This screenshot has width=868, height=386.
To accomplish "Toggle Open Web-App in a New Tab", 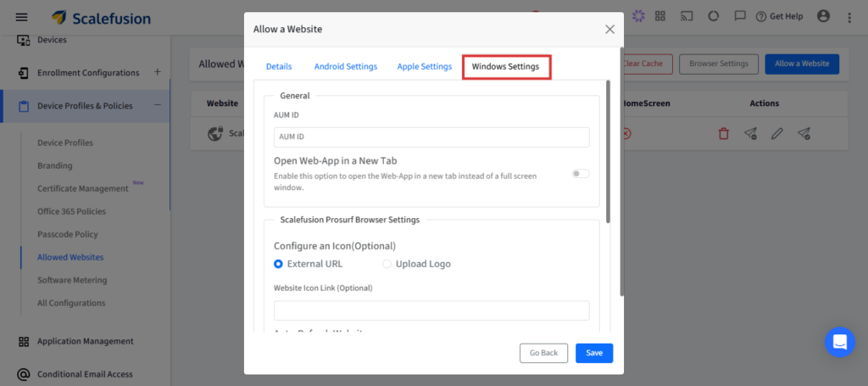I will [581, 174].
